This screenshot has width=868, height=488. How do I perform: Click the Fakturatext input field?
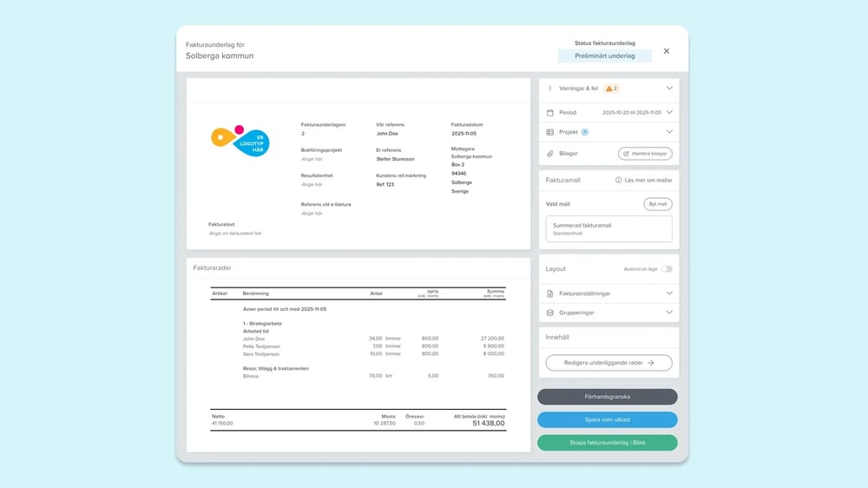[x=235, y=234]
